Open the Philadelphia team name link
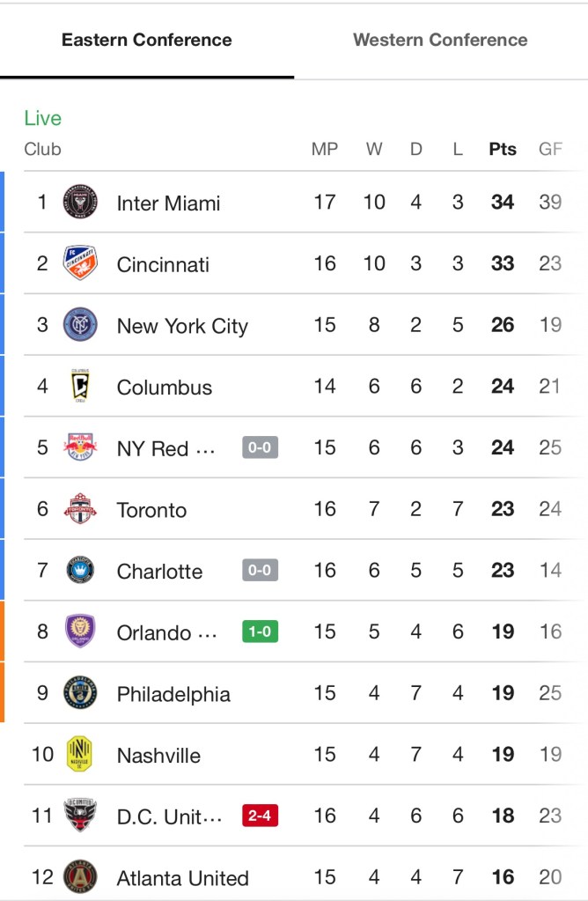Screen dimensions: 588x901 click(173, 694)
